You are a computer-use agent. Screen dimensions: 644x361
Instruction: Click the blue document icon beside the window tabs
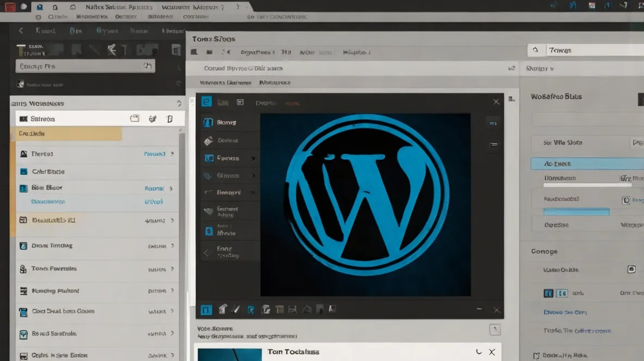click(39, 7)
